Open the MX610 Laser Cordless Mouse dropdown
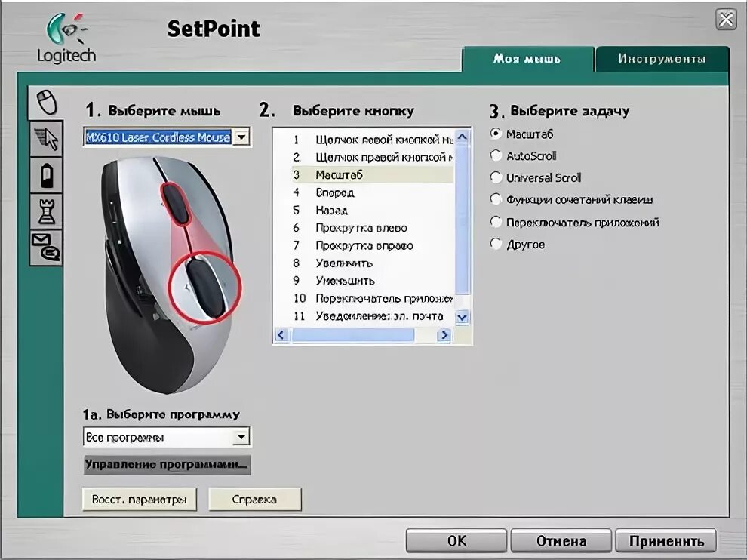The height and width of the screenshot is (560, 747). click(241, 137)
